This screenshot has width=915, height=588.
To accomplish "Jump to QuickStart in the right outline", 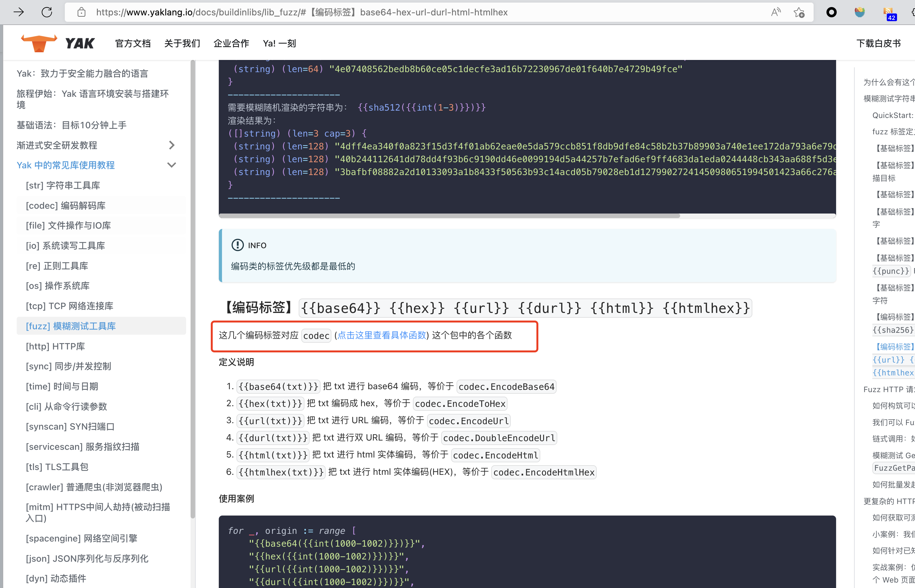I will tap(893, 115).
